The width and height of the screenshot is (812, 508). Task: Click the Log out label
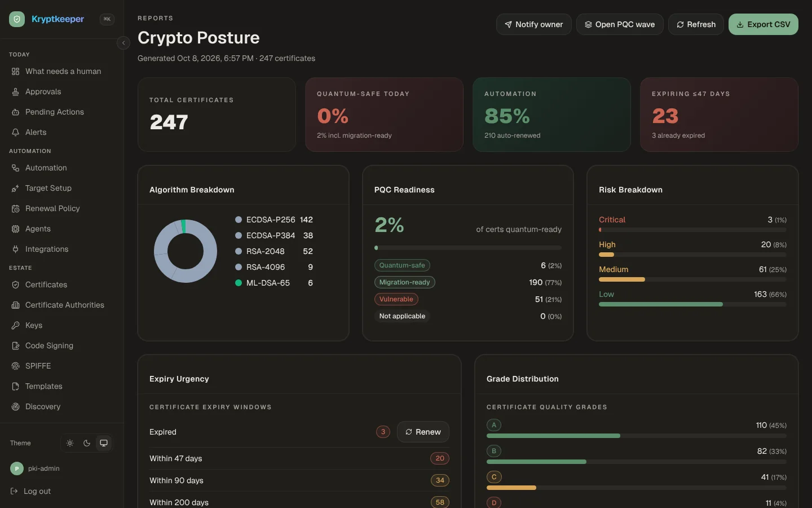pos(37,491)
